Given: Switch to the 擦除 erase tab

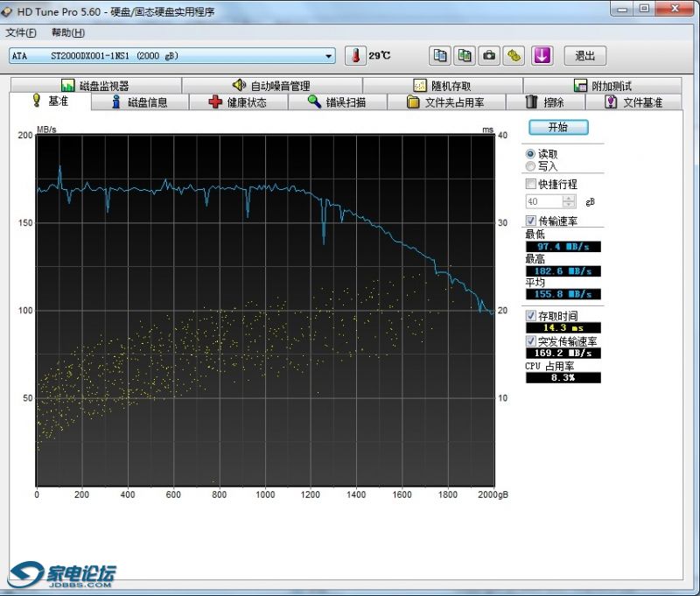Looking at the screenshot, I should (x=545, y=102).
